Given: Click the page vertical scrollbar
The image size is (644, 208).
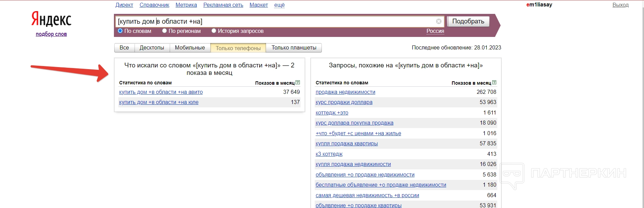Looking at the screenshot, I should click(x=643, y=104).
